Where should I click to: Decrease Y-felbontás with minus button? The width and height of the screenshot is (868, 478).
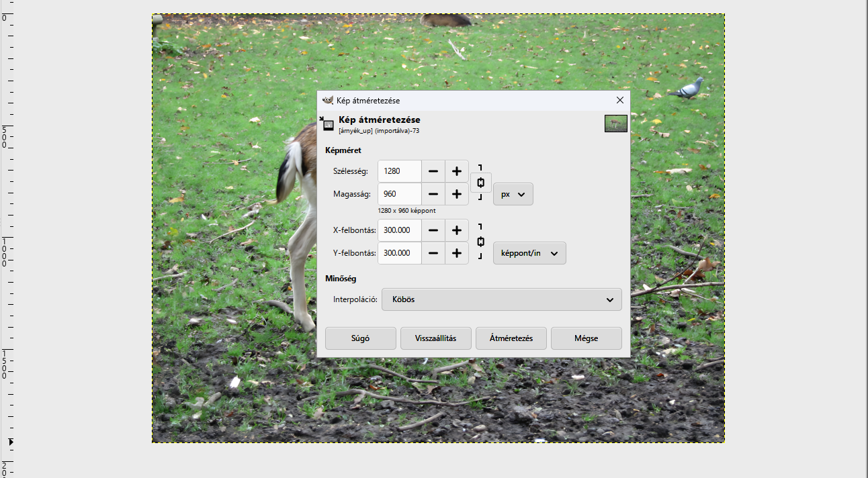(x=433, y=253)
